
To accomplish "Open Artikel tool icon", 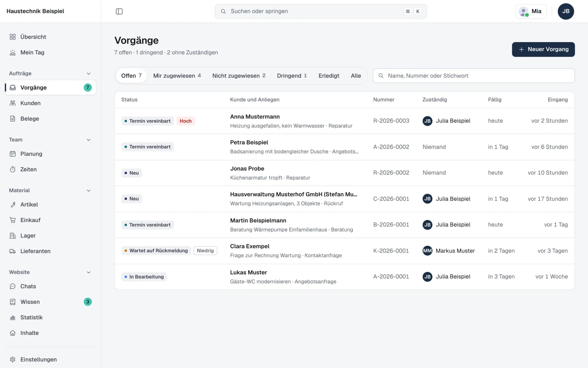I will click(x=13, y=205).
